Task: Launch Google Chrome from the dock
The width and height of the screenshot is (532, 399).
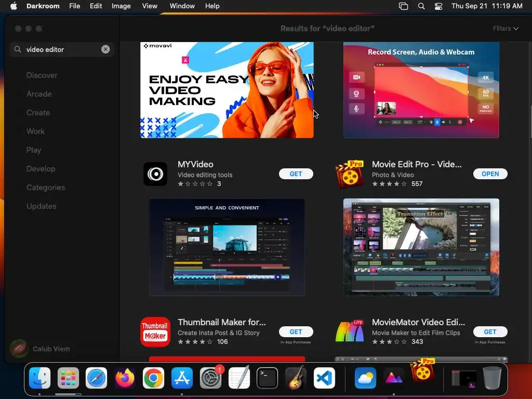Action: coord(153,378)
